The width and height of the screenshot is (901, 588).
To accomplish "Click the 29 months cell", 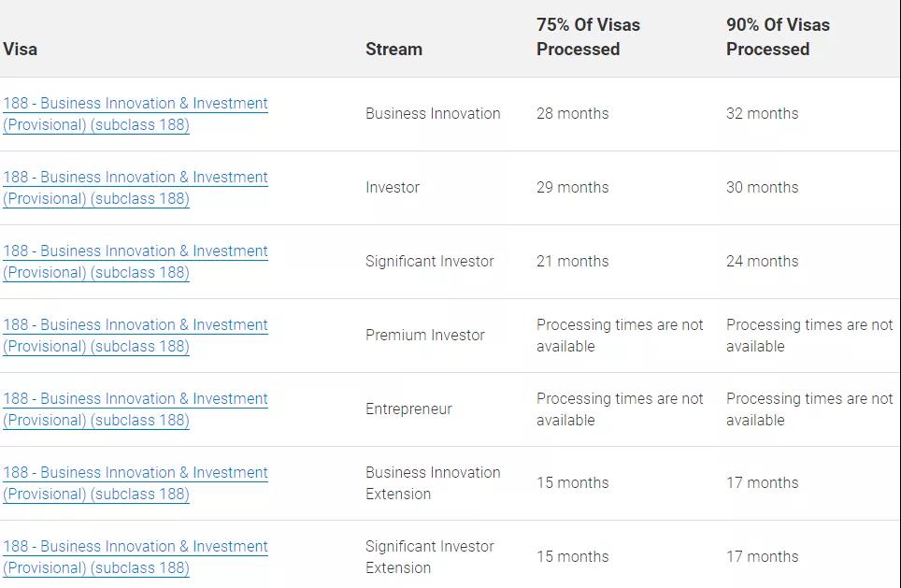I will [x=572, y=187].
